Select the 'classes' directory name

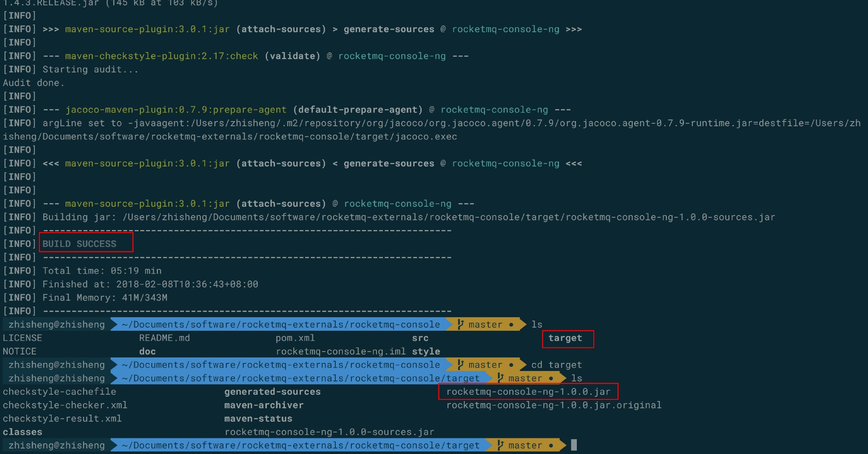[x=22, y=432]
